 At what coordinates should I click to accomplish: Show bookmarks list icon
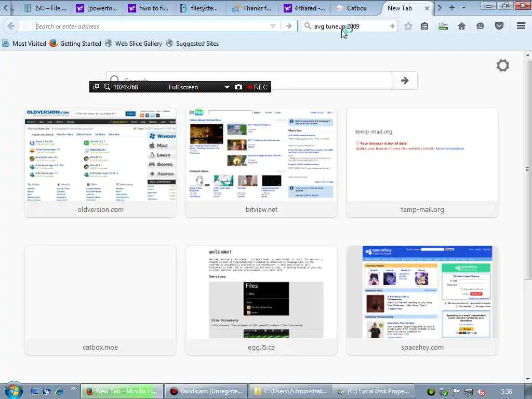[x=424, y=26]
